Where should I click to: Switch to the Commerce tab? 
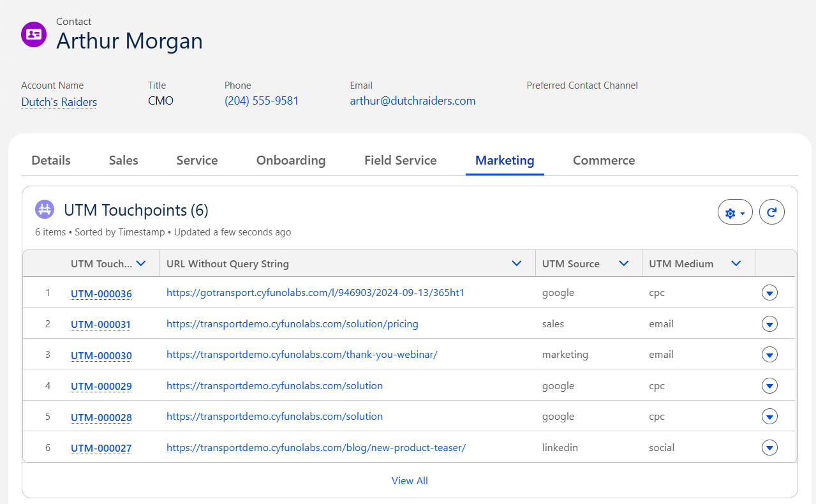point(604,160)
